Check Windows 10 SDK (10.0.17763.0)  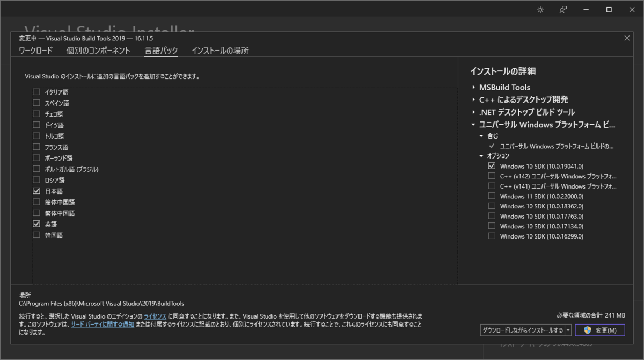(492, 216)
